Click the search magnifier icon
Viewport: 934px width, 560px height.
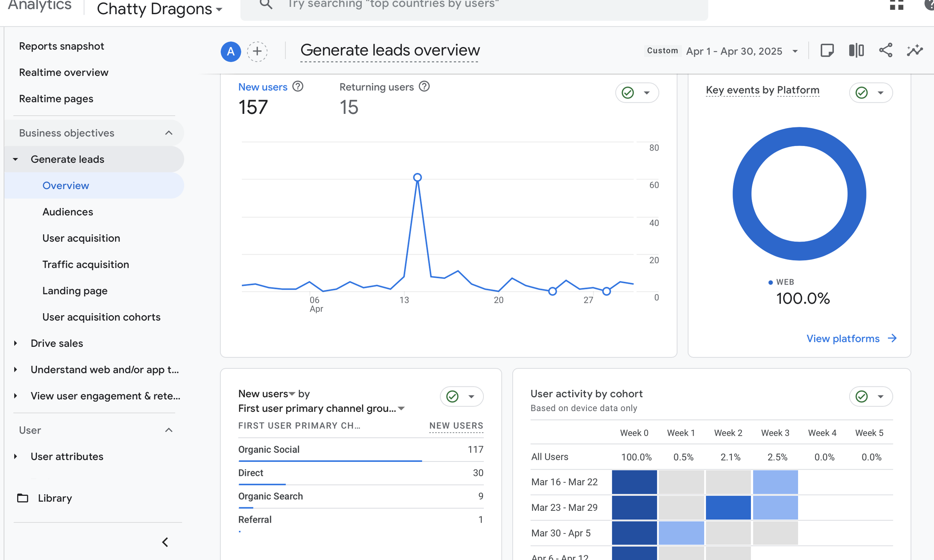click(x=266, y=4)
